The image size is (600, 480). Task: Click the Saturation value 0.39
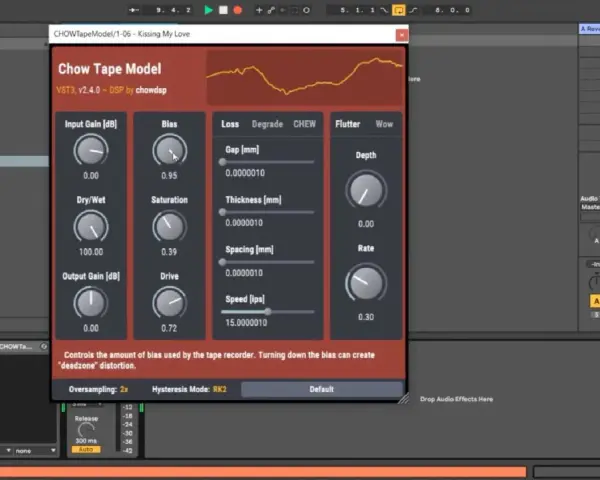(x=169, y=252)
